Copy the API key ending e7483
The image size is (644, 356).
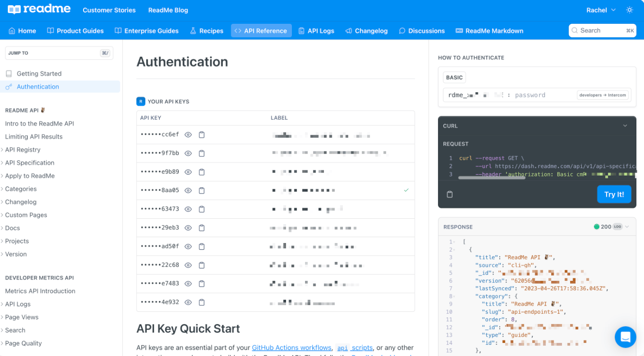tap(202, 283)
